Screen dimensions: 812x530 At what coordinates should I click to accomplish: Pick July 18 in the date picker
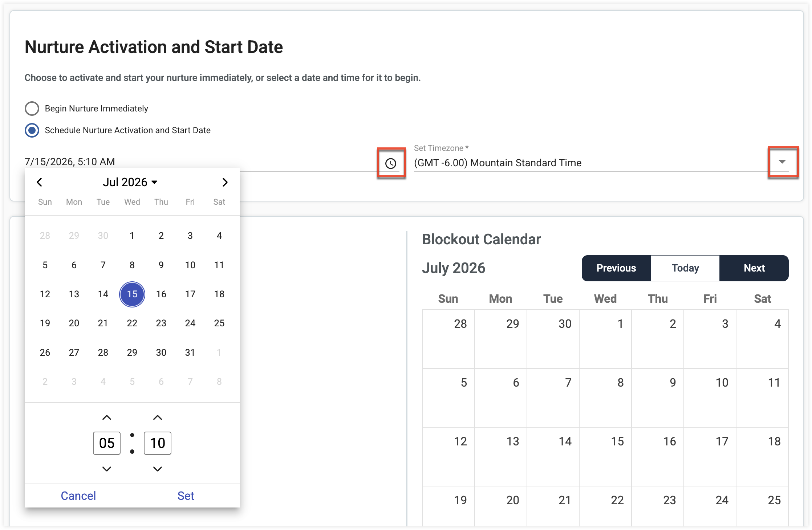[219, 294]
